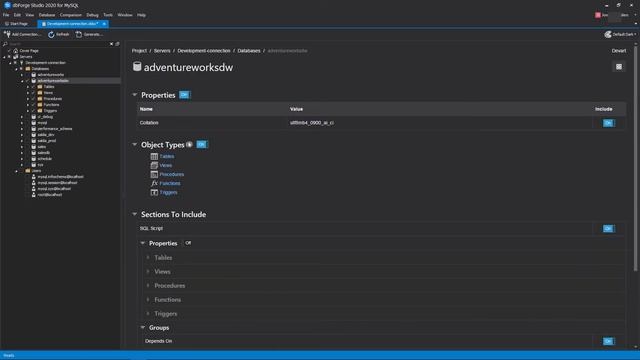The image size is (640, 360).
Task: Expand the performance_schema database node arrow
Action: point(22,129)
